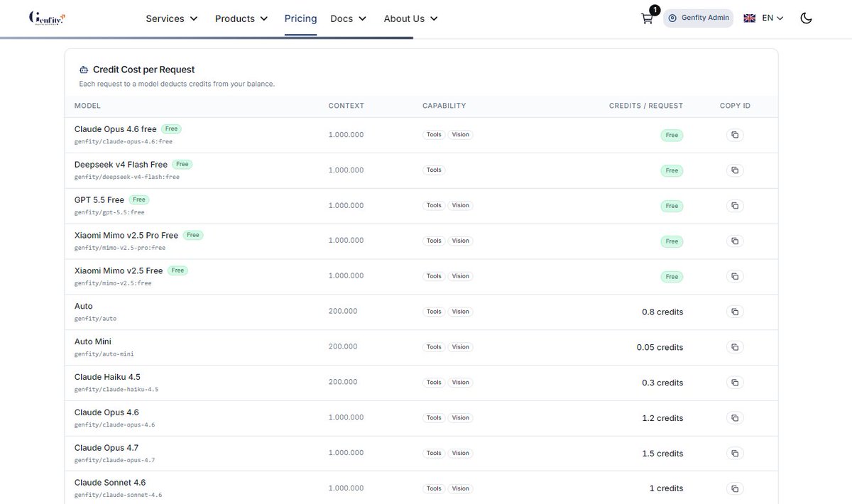The height and width of the screenshot is (504, 852).
Task: Select the Claude Opus 4.7 model name
Action: coord(106,448)
